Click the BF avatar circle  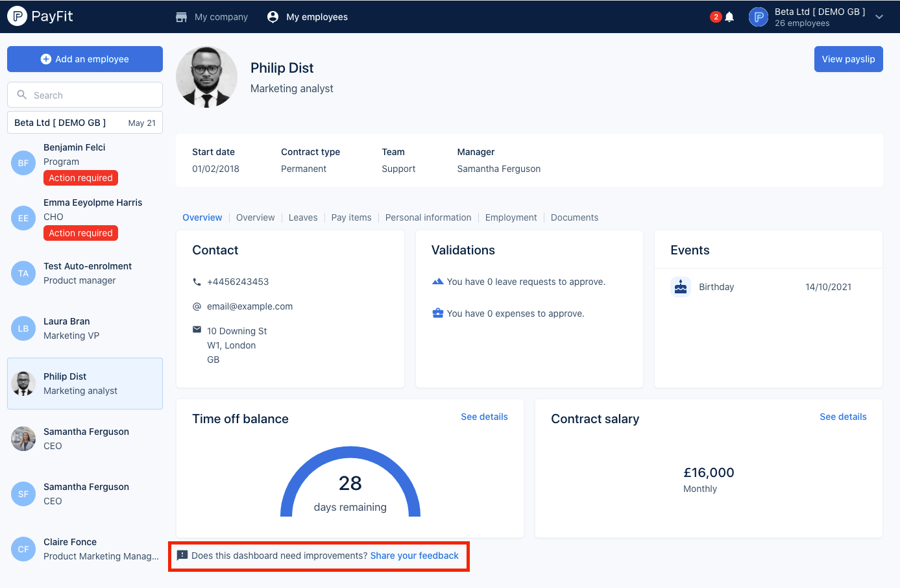[x=23, y=163]
